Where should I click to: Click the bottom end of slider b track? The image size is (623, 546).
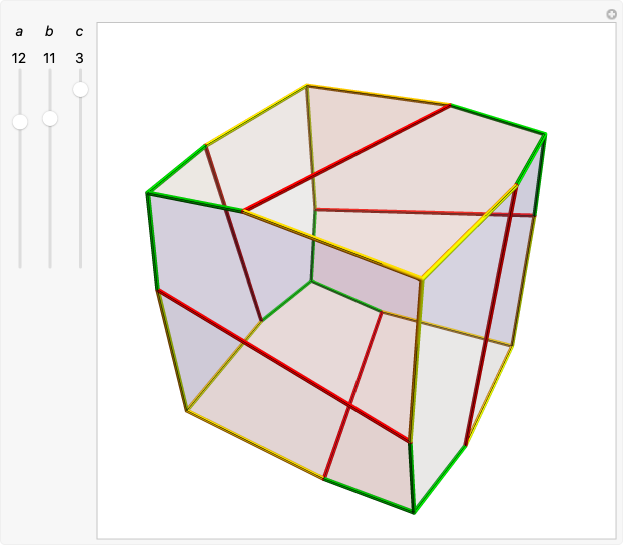[50, 264]
